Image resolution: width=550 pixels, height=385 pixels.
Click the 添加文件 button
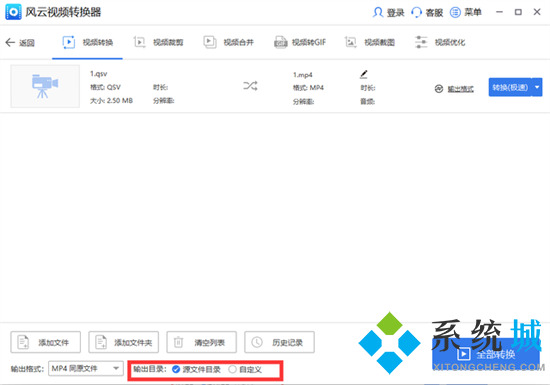point(46,342)
